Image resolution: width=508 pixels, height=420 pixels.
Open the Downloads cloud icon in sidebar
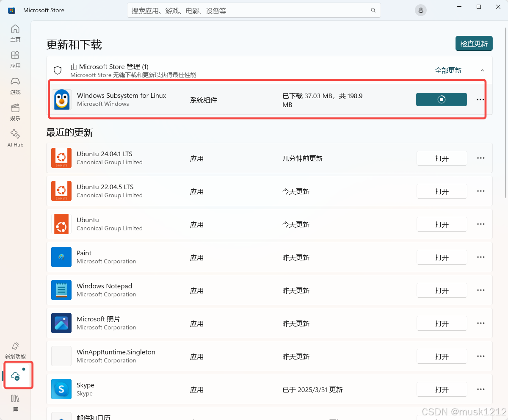click(x=16, y=376)
